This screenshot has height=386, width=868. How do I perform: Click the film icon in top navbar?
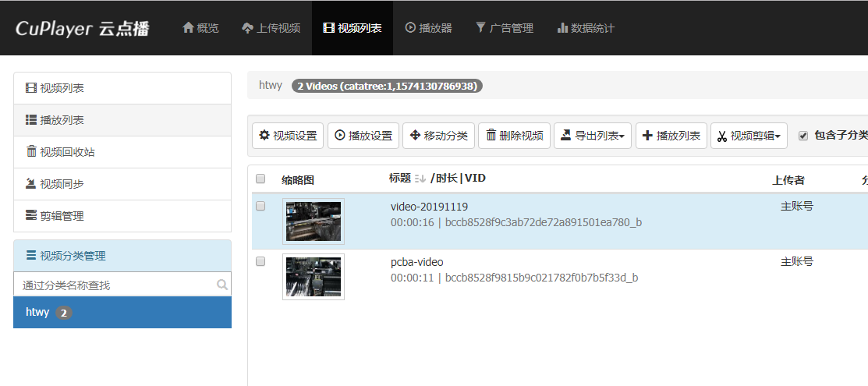pyautogui.click(x=329, y=28)
